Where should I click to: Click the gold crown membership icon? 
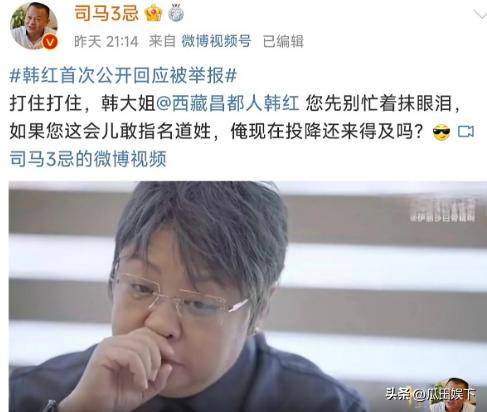coord(154,14)
